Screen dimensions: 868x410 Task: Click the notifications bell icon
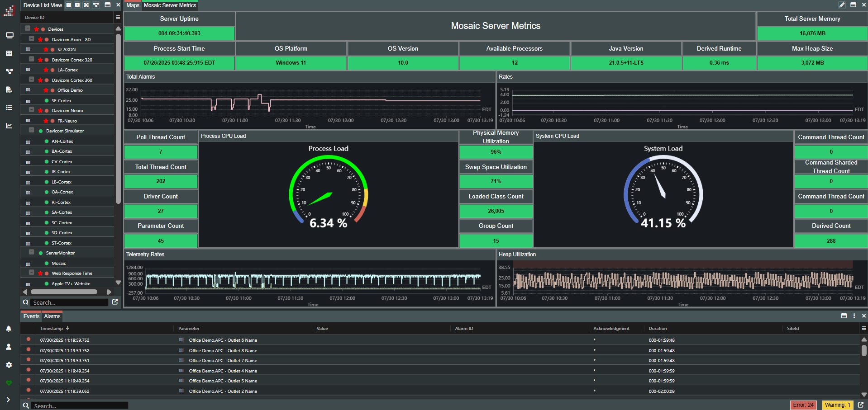click(x=9, y=329)
